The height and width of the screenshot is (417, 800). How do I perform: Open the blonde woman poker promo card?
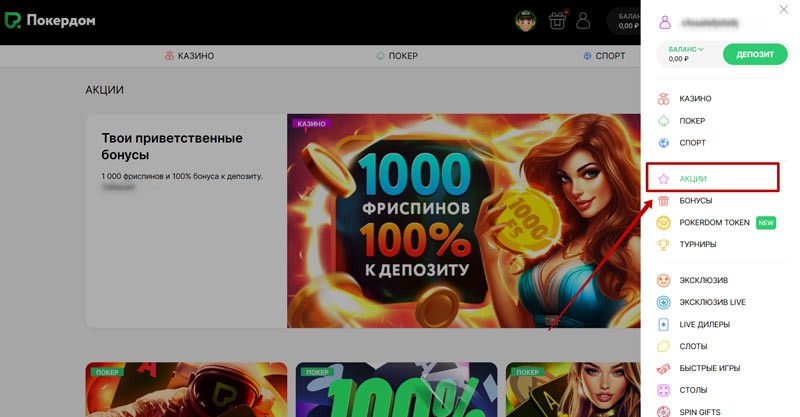coord(573,390)
